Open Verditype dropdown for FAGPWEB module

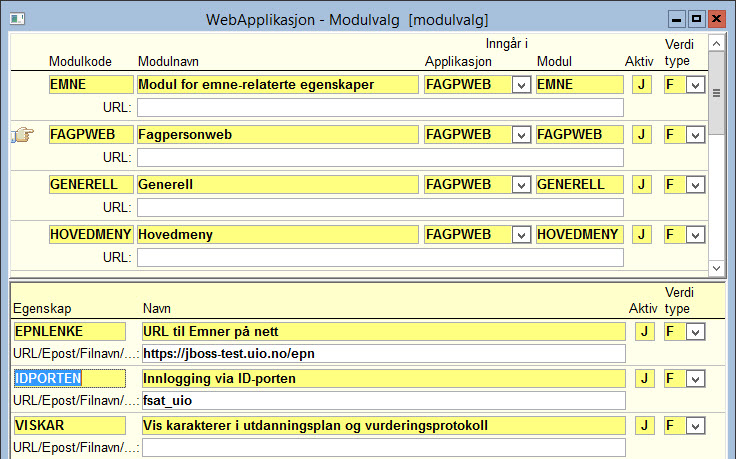695,135
